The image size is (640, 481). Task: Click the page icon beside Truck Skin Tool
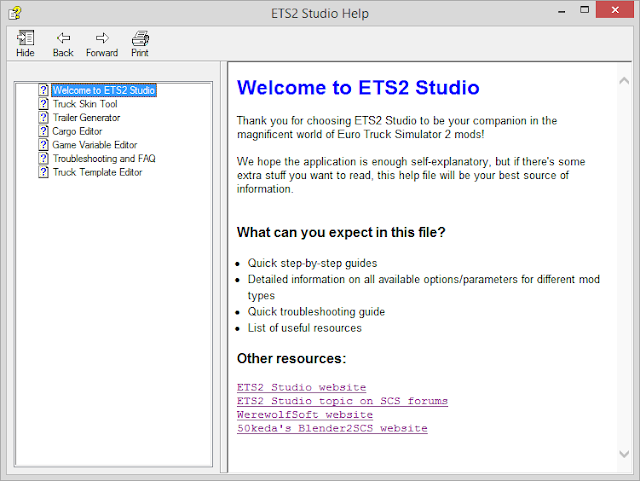(43, 104)
